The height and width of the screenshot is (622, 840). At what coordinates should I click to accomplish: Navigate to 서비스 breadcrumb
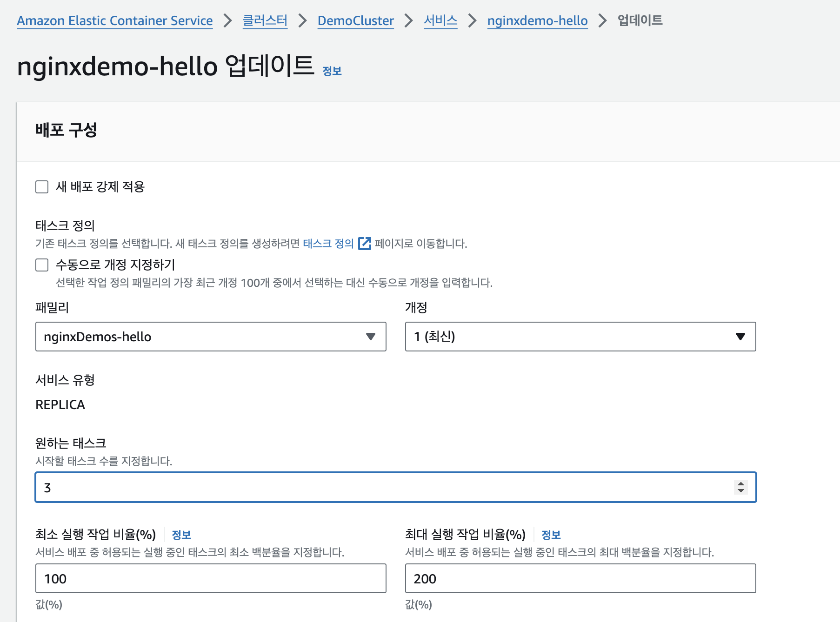tap(440, 21)
